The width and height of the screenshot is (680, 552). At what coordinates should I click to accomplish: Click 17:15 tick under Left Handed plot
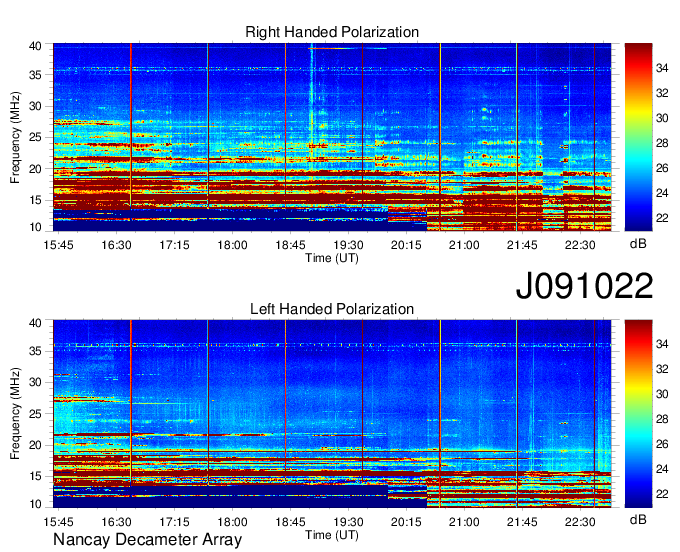tap(174, 521)
